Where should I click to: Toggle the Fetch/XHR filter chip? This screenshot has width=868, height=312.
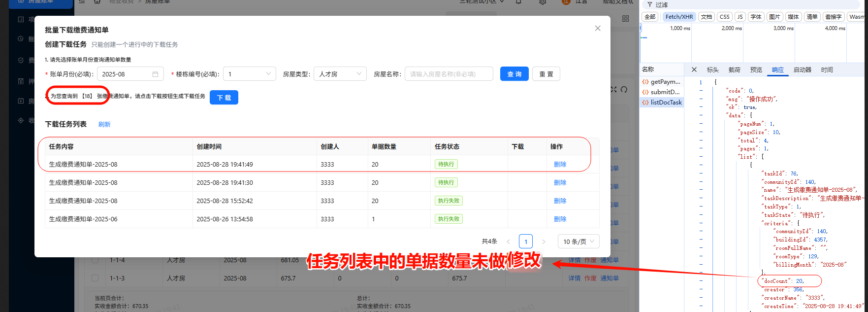pos(679,17)
